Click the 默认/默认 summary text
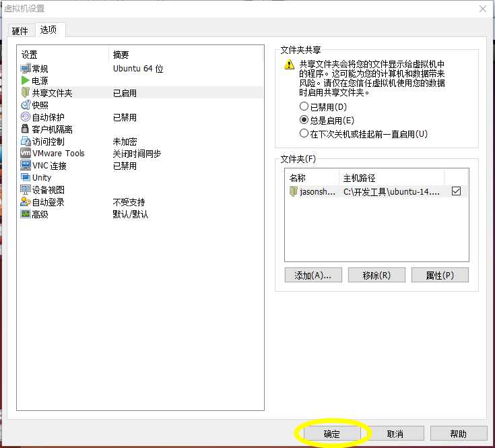Screen dimensions: 495x448 pyautogui.click(x=131, y=214)
